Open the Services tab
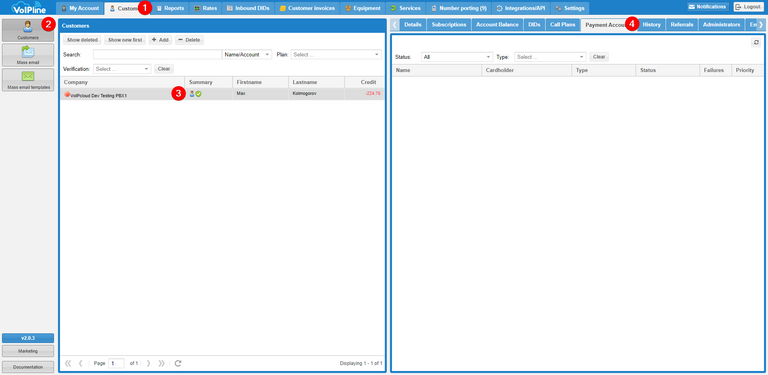The width and height of the screenshot is (768, 375). [x=406, y=8]
